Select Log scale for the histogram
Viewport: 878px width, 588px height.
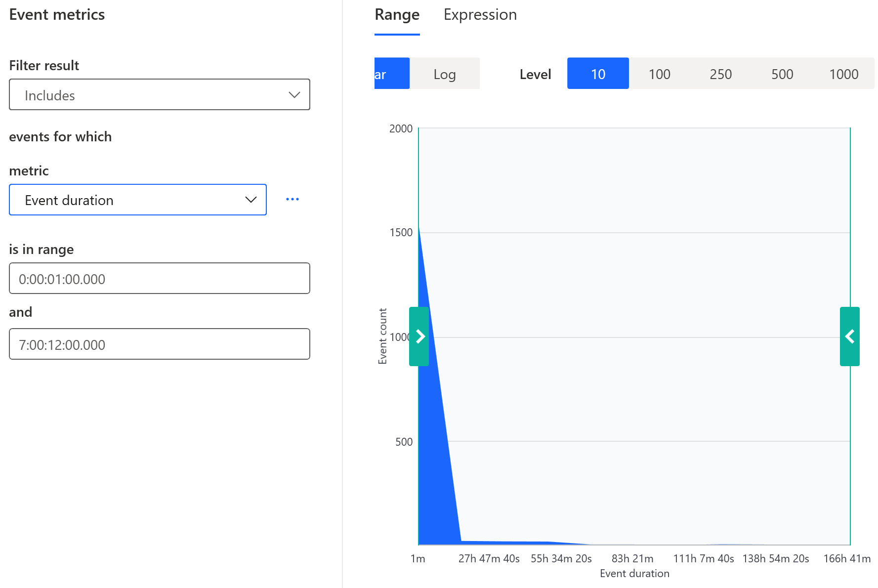tap(444, 74)
